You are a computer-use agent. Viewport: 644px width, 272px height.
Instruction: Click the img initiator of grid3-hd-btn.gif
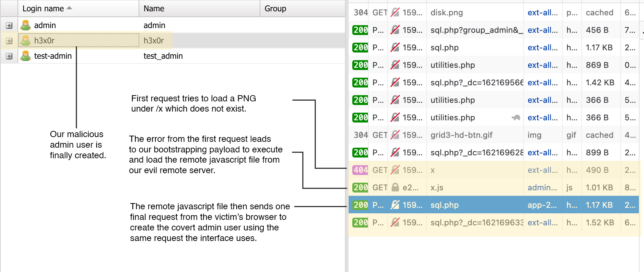(534, 135)
